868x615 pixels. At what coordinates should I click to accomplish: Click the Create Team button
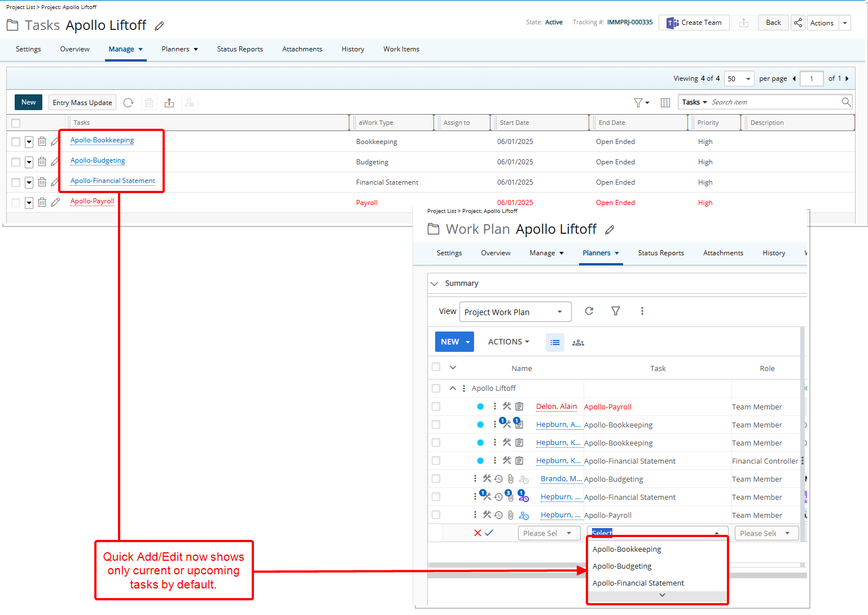point(694,23)
